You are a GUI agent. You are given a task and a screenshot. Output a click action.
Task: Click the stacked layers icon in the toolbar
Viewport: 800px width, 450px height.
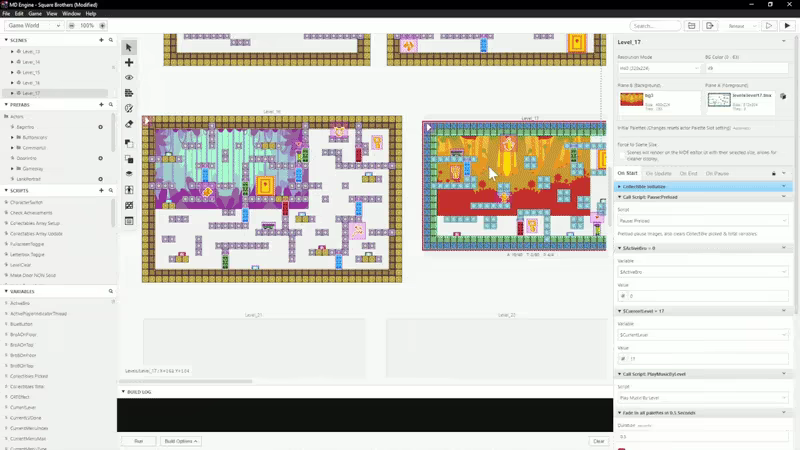pyautogui.click(x=129, y=174)
